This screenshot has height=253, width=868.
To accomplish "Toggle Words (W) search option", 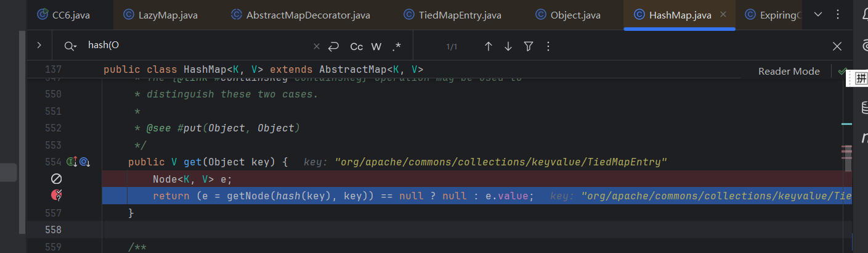I will coord(376,46).
